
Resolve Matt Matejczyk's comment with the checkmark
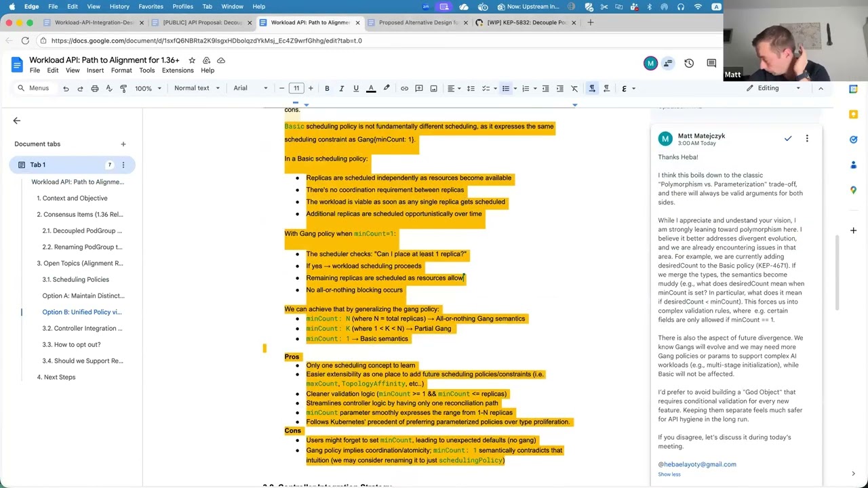click(788, 138)
